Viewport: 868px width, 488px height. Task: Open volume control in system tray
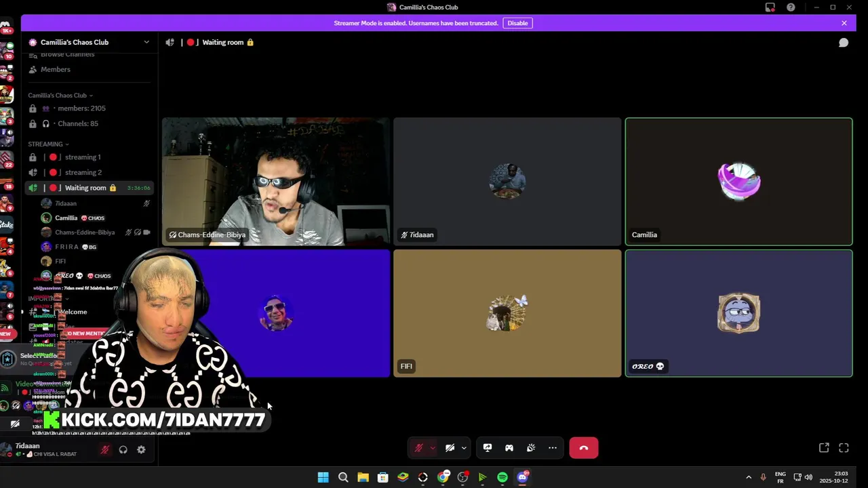[808, 477]
